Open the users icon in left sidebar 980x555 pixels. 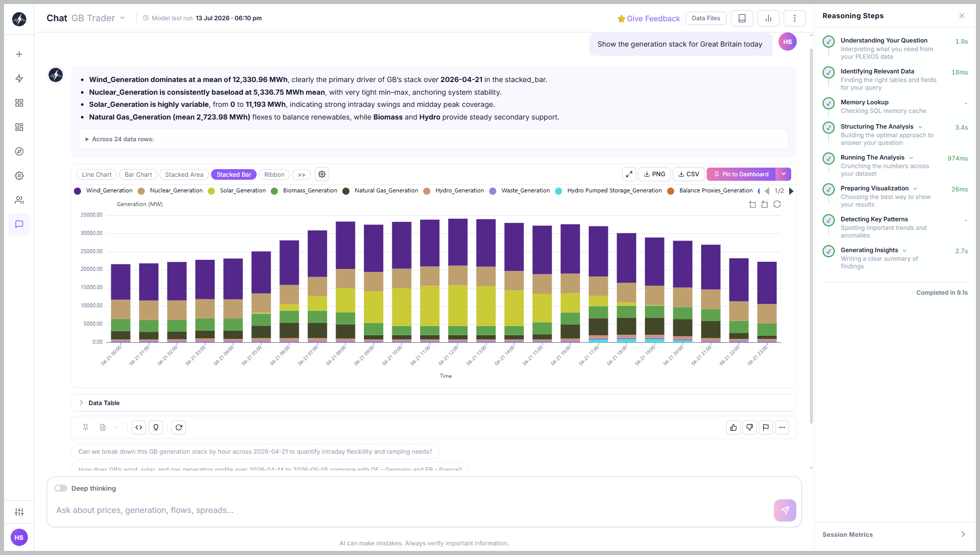19,200
